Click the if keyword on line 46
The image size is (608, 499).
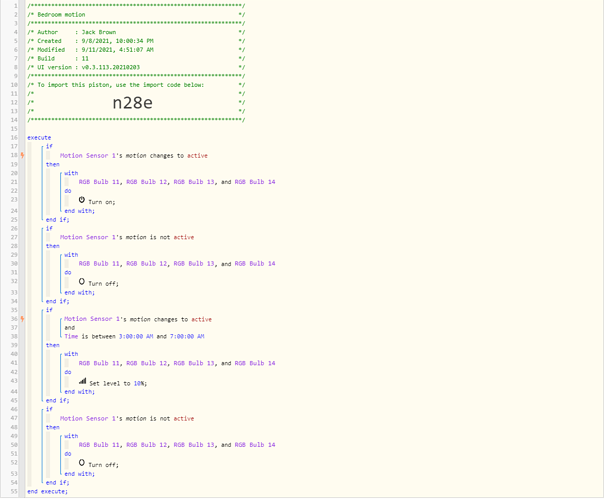[49, 409]
